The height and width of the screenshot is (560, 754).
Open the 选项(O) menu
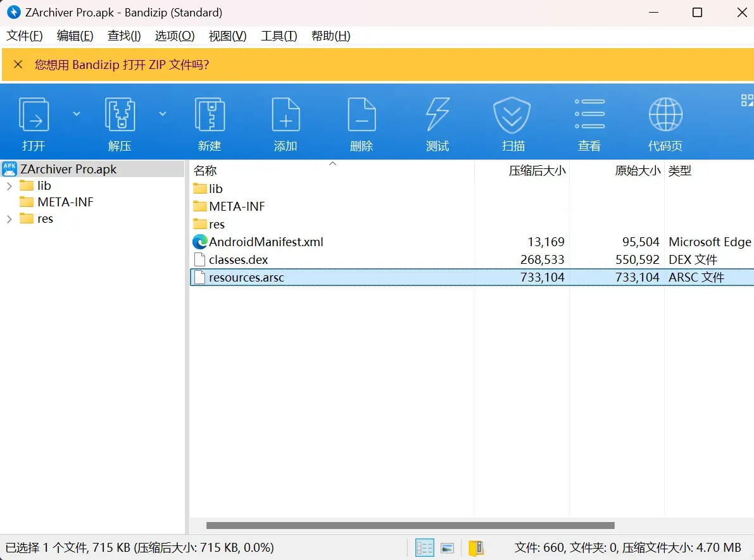click(175, 36)
